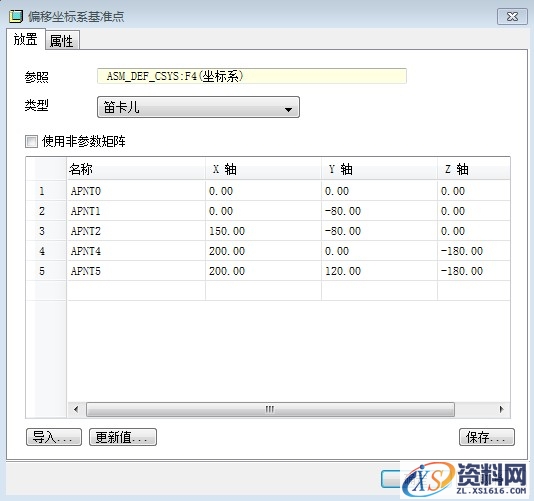The width and height of the screenshot is (534, 501).
Task: Click APNT5's X value 200.00
Action: [263, 271]
